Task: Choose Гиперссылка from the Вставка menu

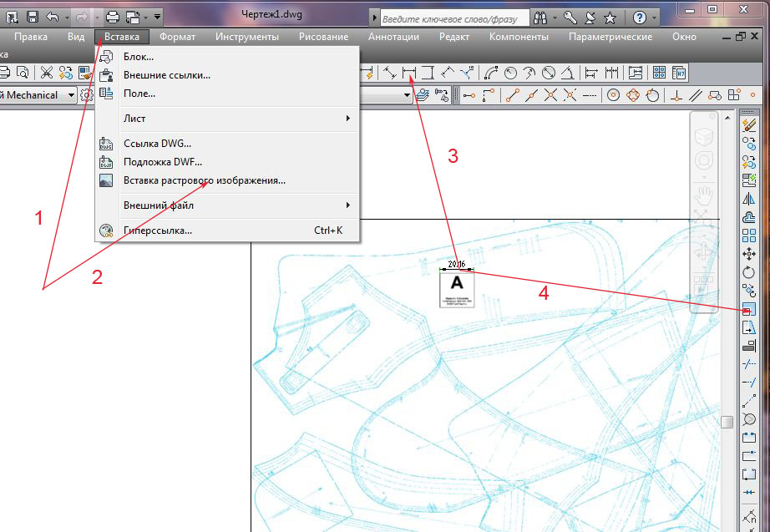Action: 158,231
